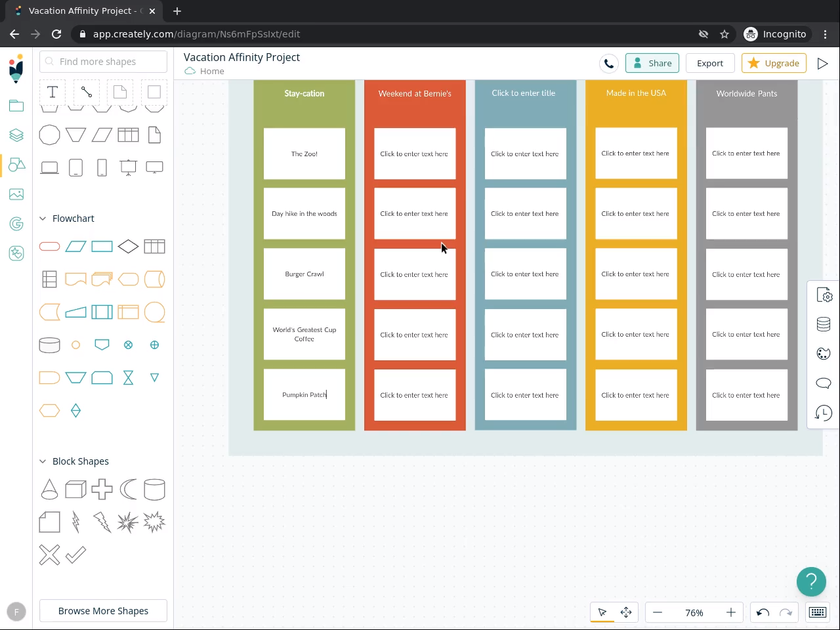Click the play presentation icon
The width and height of the screenshot is (840, 630).
click(x=822, y=64)
